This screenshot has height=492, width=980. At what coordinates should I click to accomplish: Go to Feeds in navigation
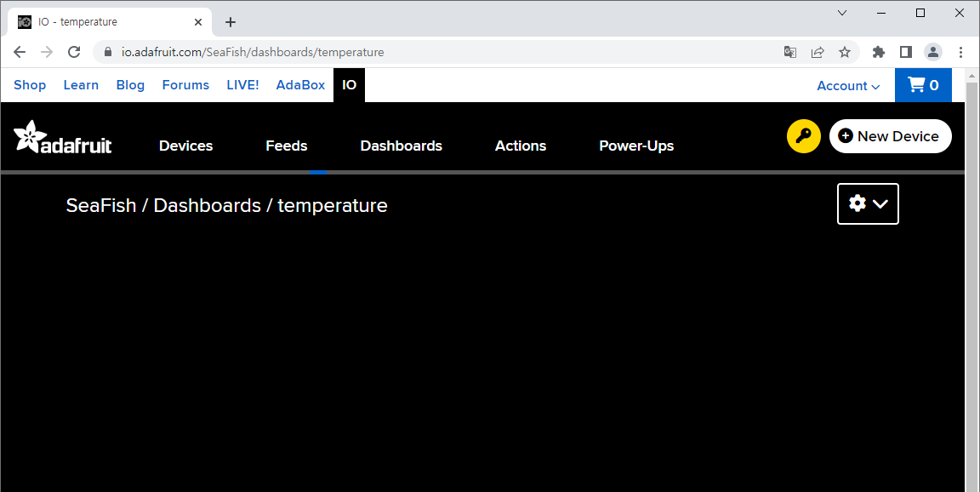(x=286, y=146)
